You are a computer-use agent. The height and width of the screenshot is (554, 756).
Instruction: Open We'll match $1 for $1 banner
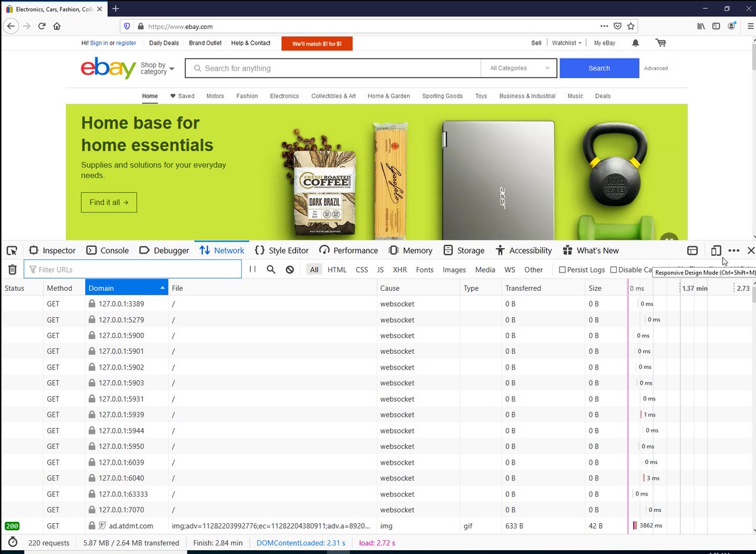click(x=317, y=43)
